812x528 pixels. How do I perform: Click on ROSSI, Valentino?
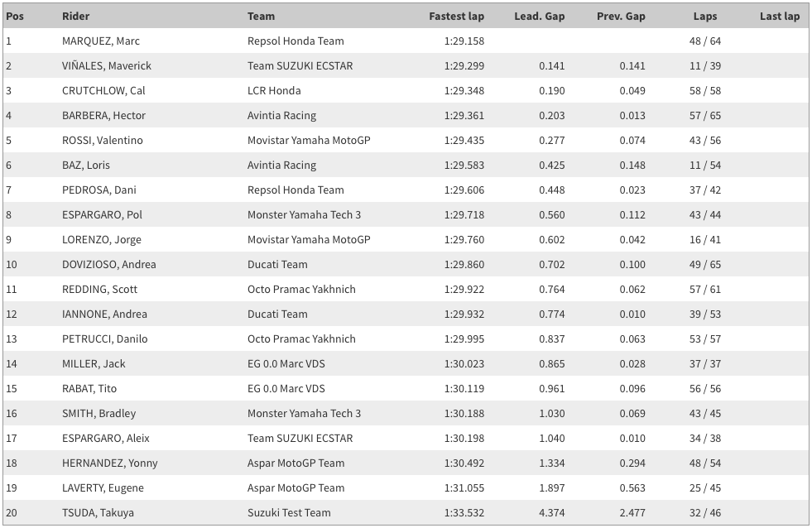pyautogui.click(x=103, y=140)
